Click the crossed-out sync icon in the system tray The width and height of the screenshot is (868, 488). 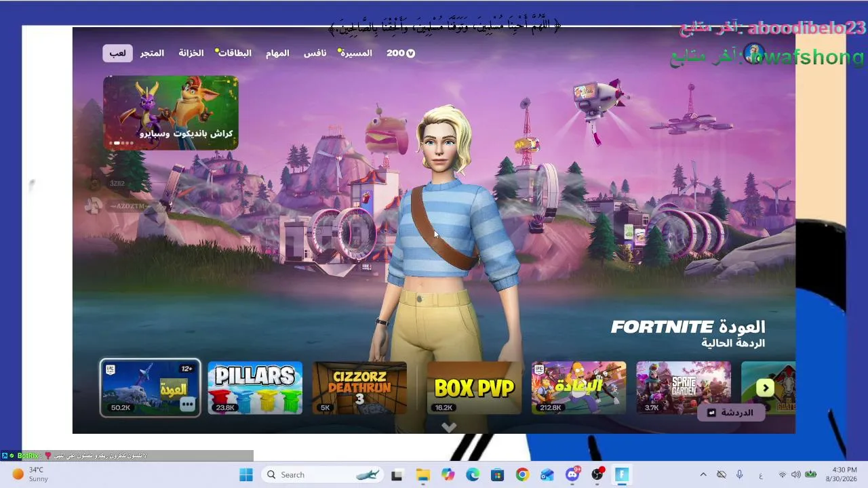click(722, 474)
